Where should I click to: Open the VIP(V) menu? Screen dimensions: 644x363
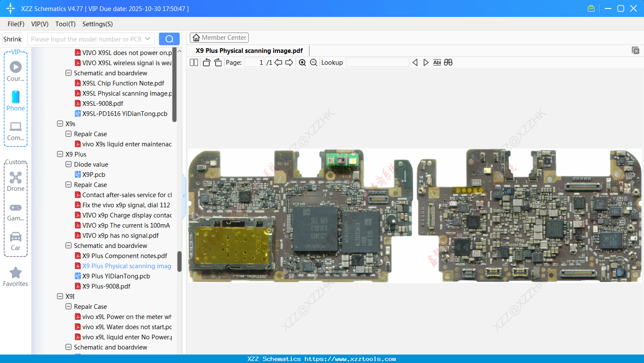[40, 24]
